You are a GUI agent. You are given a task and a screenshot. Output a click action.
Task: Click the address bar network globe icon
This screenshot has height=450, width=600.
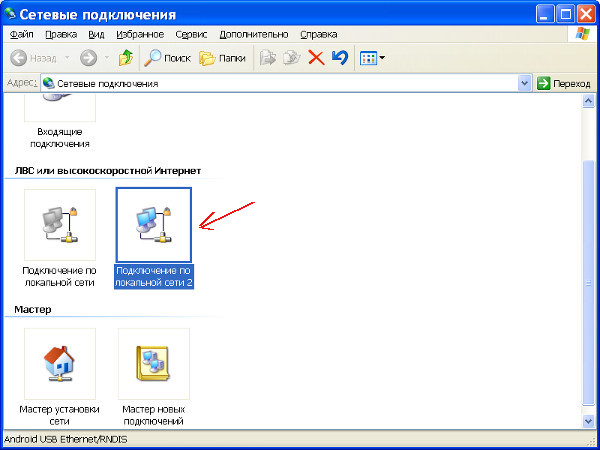pos(49,83)
